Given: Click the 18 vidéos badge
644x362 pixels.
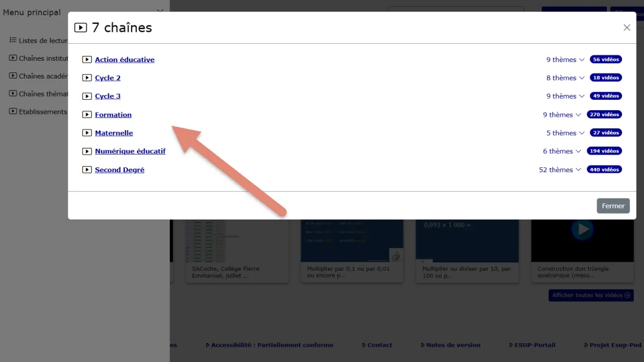Looking at the screenshot, I should (x=606, y=78).
